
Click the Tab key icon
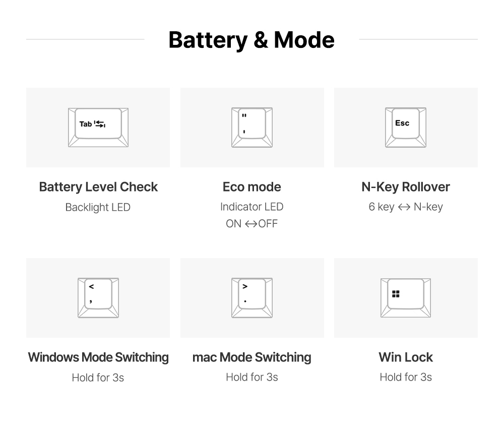(x=98, y=128)
